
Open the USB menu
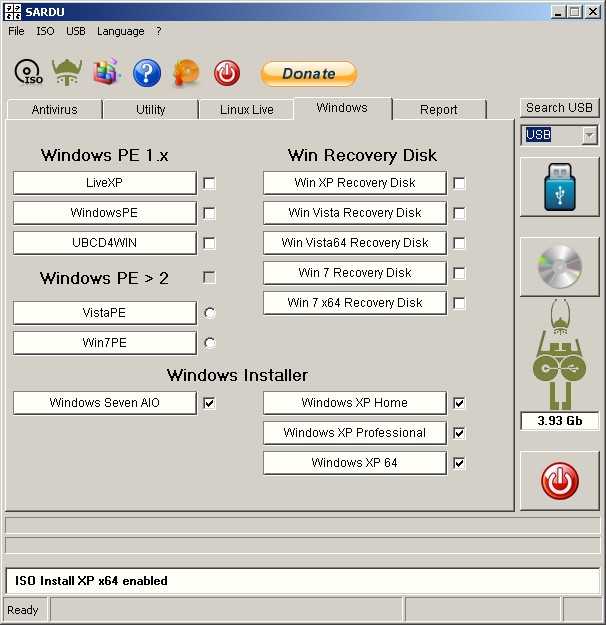(x=76, y=31)
